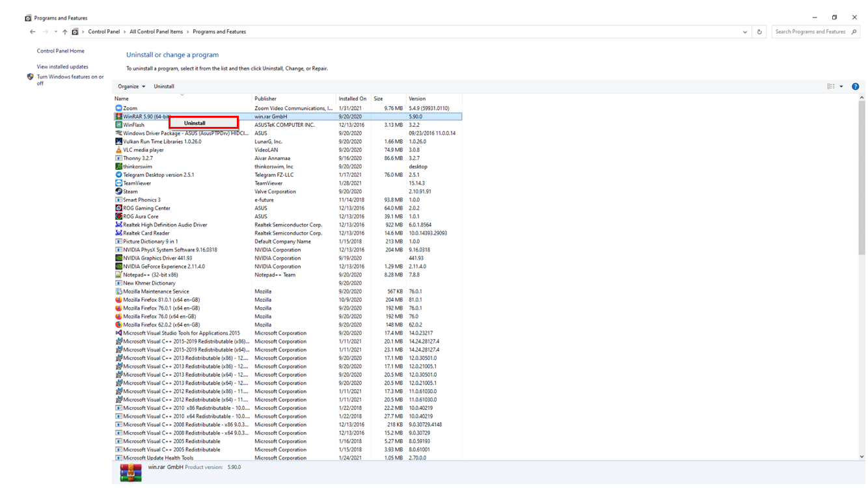Expand the chevron after All Control Panel Items
Image resolution: width=868 pixels, height=488 pixels.
point(188,32)
